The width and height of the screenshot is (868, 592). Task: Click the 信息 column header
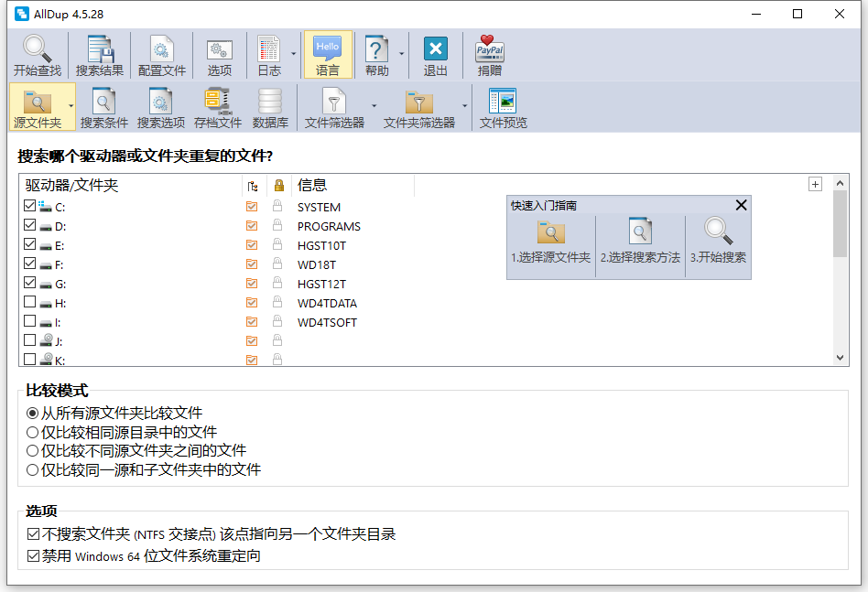point(353,186)
